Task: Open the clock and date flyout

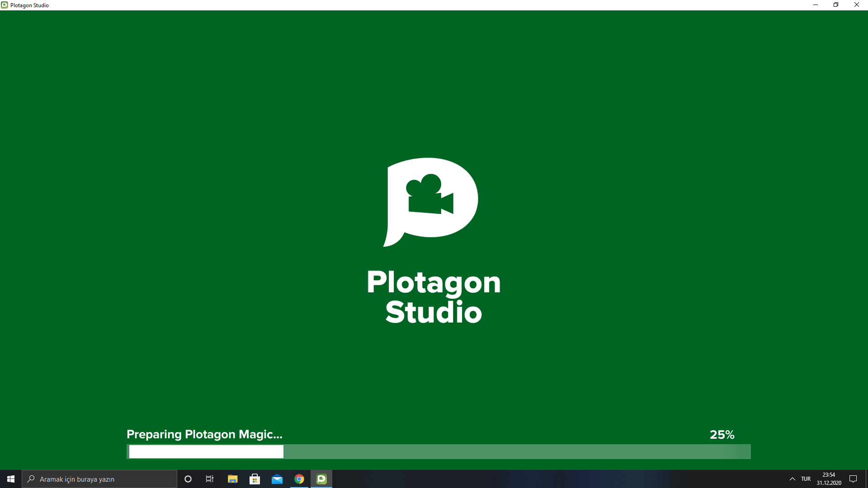Action: click(x=829, y=479)
